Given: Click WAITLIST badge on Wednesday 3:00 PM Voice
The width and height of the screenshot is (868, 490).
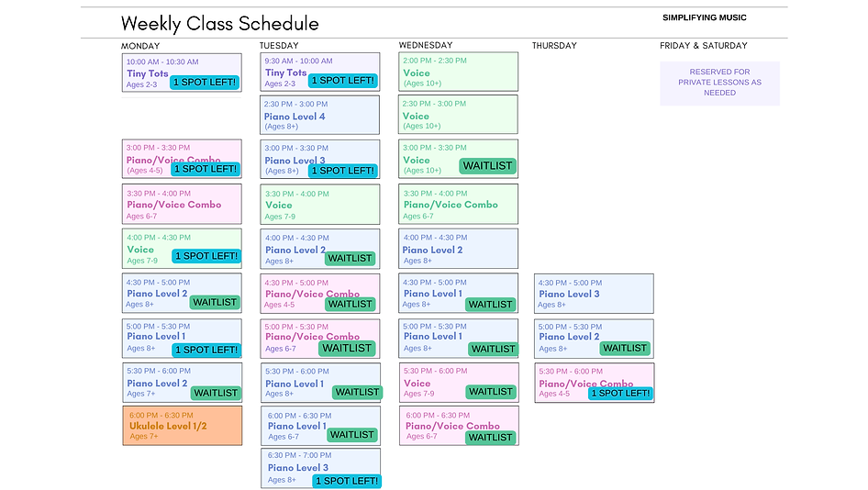Looking at the screenshot, I should [488, 165].
